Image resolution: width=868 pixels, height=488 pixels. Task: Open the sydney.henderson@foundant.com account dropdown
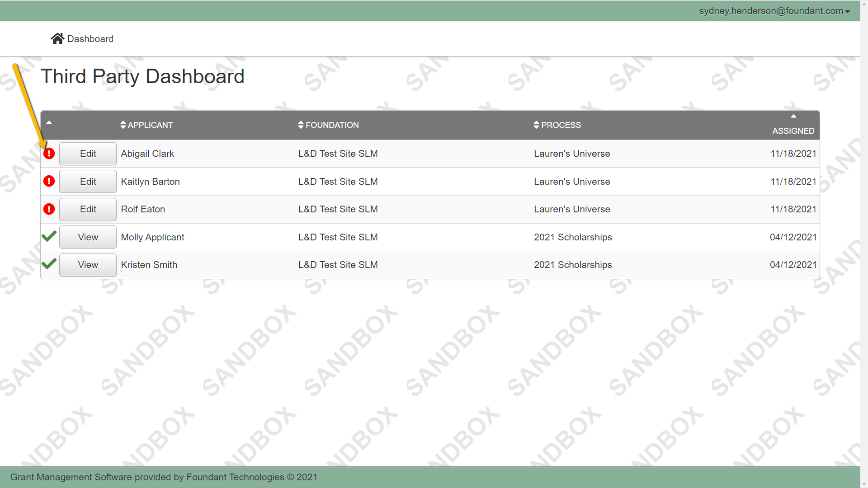tap(774, 11)
